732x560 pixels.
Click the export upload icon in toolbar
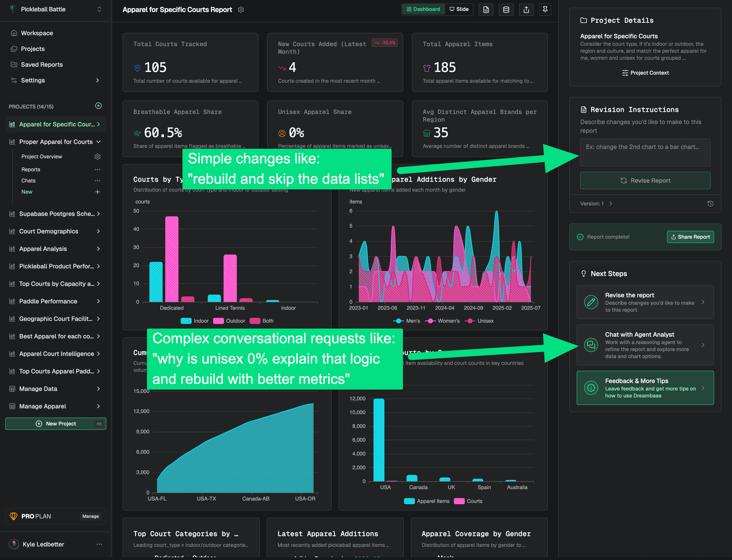point(526,9)
